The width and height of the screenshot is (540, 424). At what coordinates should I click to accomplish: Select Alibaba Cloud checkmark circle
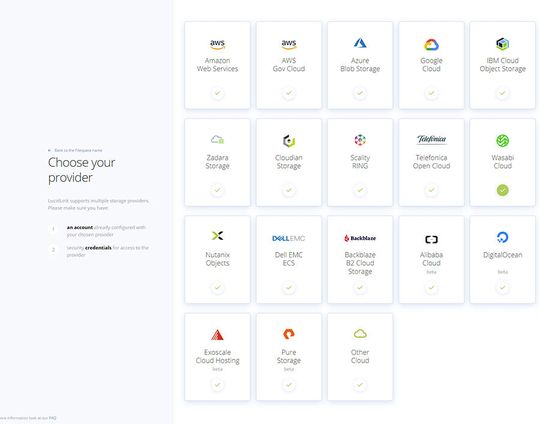[x=431, y=287]
